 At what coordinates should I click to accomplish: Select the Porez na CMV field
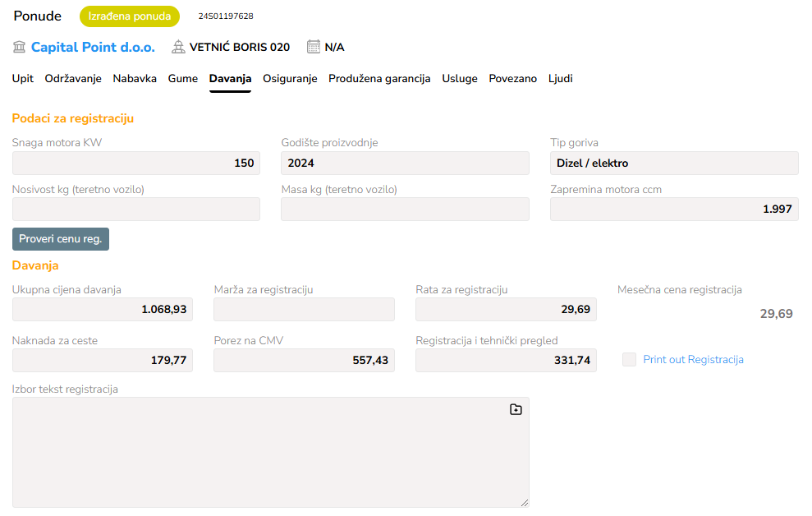(x=304, y=360)
